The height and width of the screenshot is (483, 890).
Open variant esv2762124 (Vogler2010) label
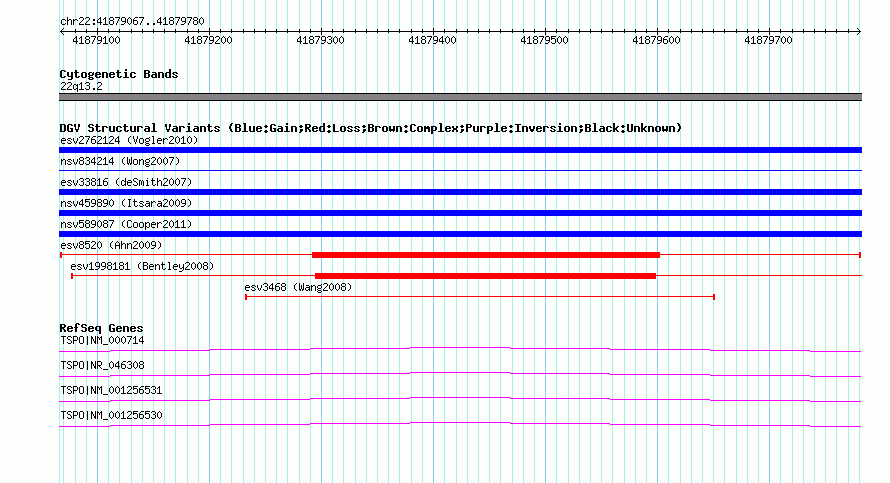129,140
